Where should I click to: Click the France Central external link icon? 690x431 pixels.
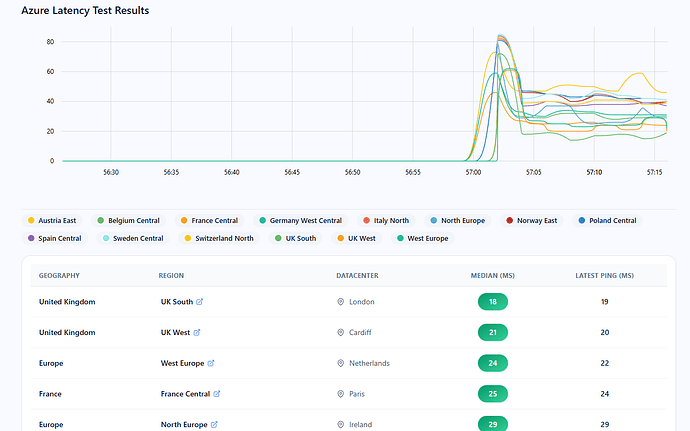tap(217, 394)
